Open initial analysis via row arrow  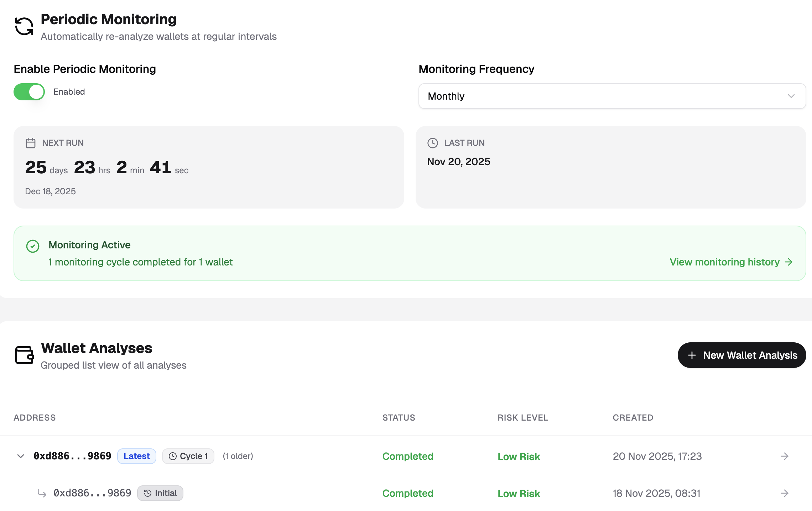[784, 493]
